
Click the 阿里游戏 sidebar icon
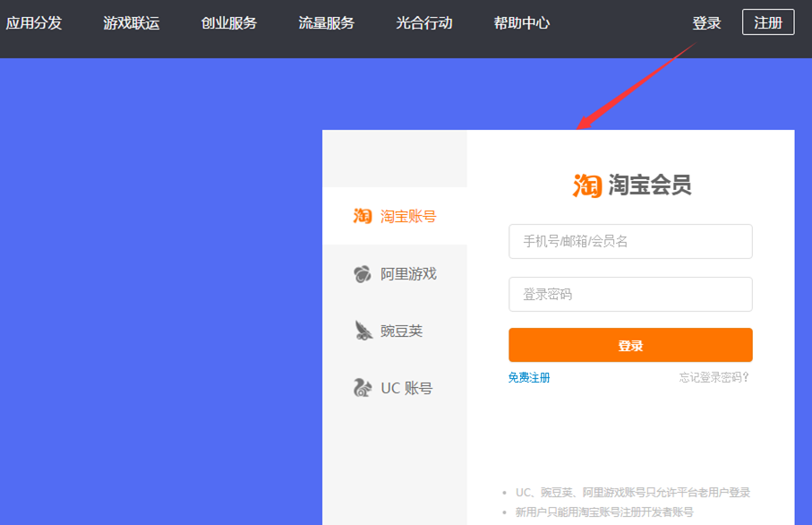coord(363,274)
